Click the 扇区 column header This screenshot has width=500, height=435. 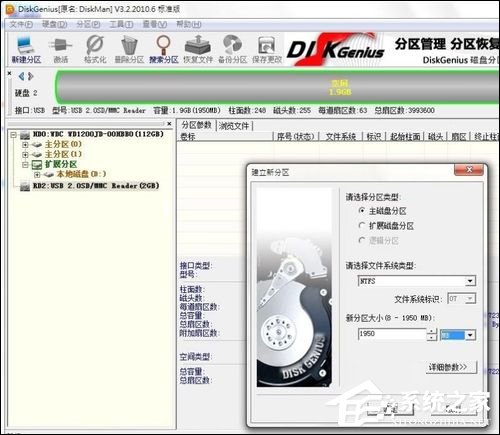pos(459,137)
